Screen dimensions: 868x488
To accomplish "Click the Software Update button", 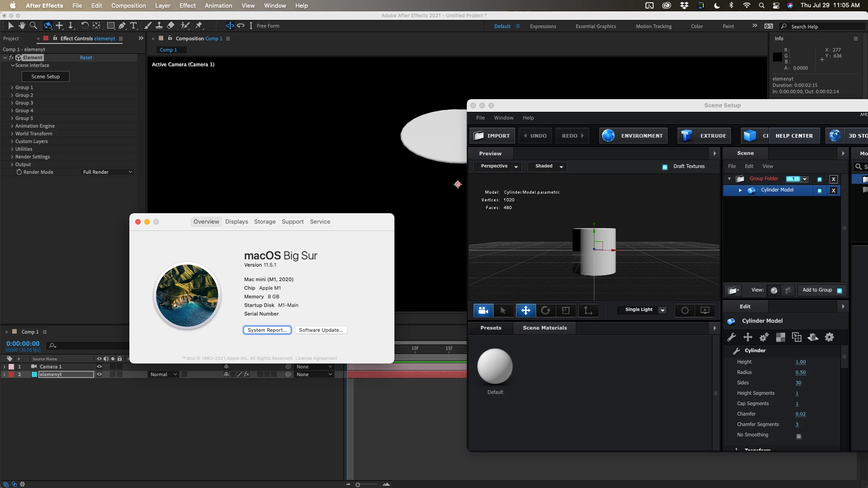I will coord(321,330).
